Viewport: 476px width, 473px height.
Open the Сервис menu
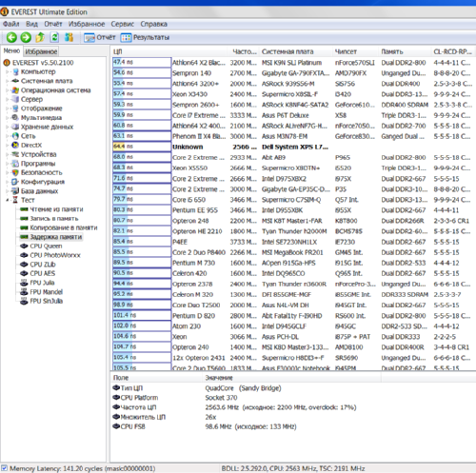point(123,24)
